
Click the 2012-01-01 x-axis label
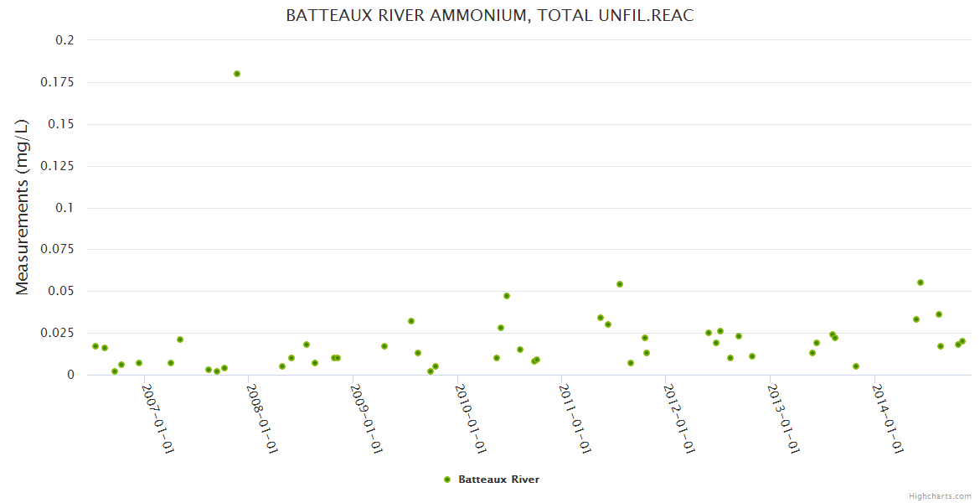[679, 418]
